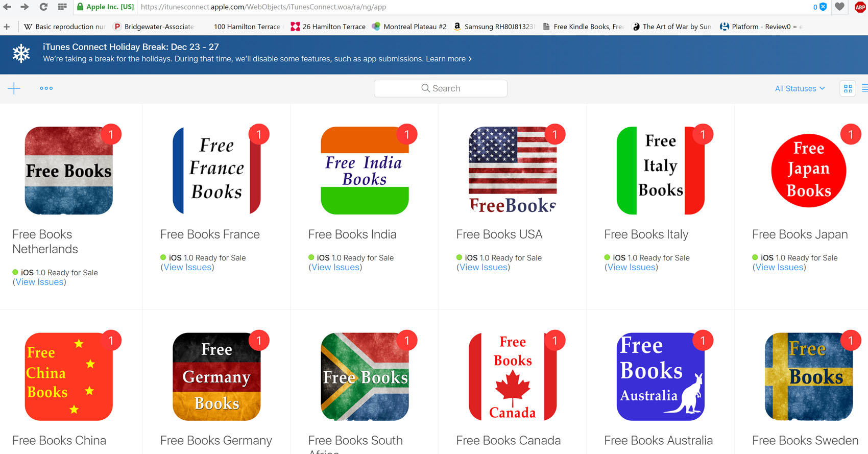Open the Free Books Australia kangaroo icon
Screen dimensions: 868x454
tap(661, 376)
